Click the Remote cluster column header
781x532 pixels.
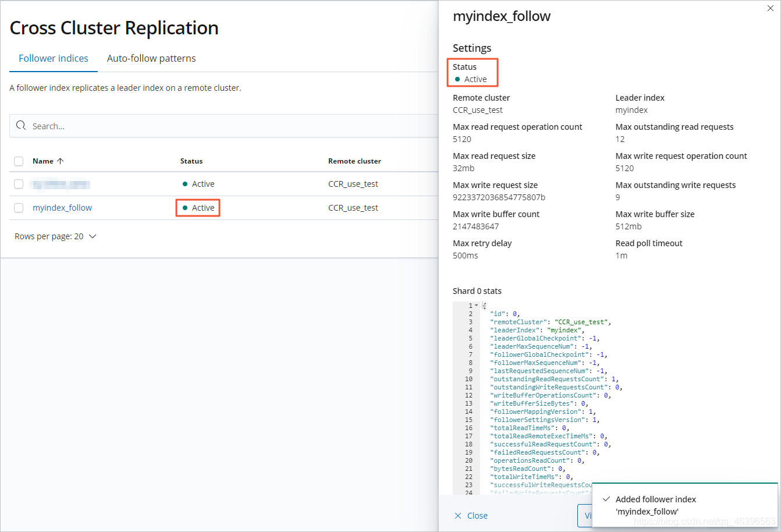pos(354,161)
